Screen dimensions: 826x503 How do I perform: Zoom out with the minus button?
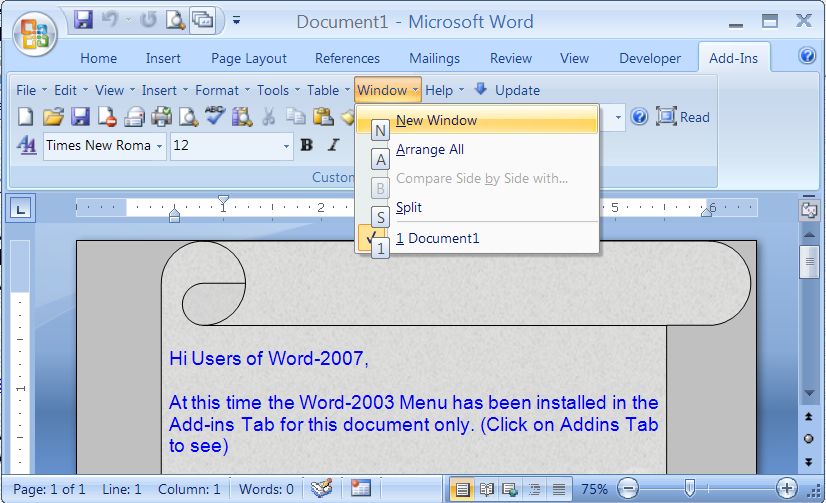point(628,489)
